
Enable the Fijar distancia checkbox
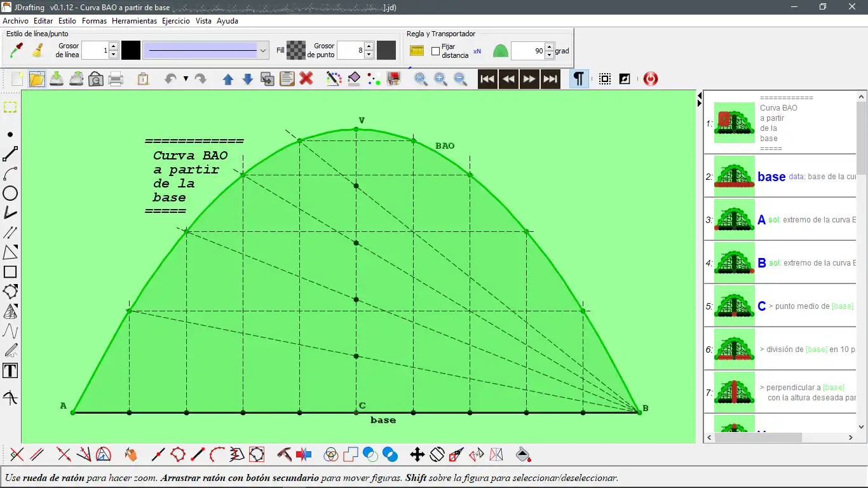pos(435,51)
